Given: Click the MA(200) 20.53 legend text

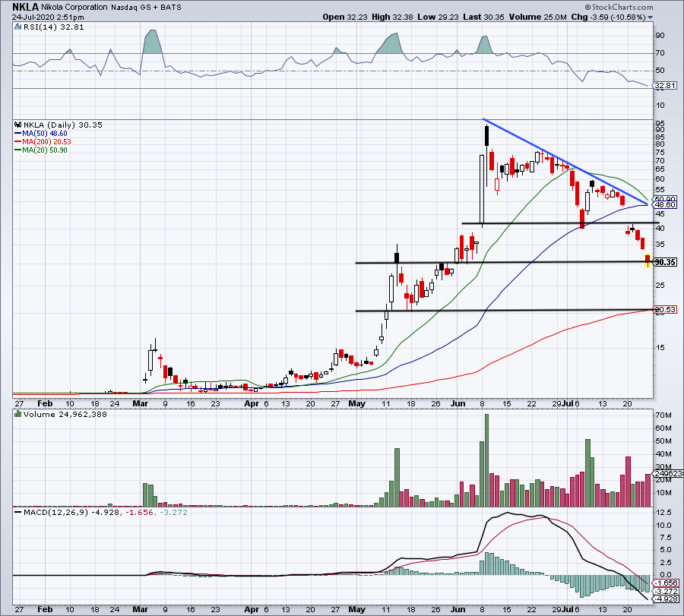Looking at the screenshot, I should click(46, 142).
